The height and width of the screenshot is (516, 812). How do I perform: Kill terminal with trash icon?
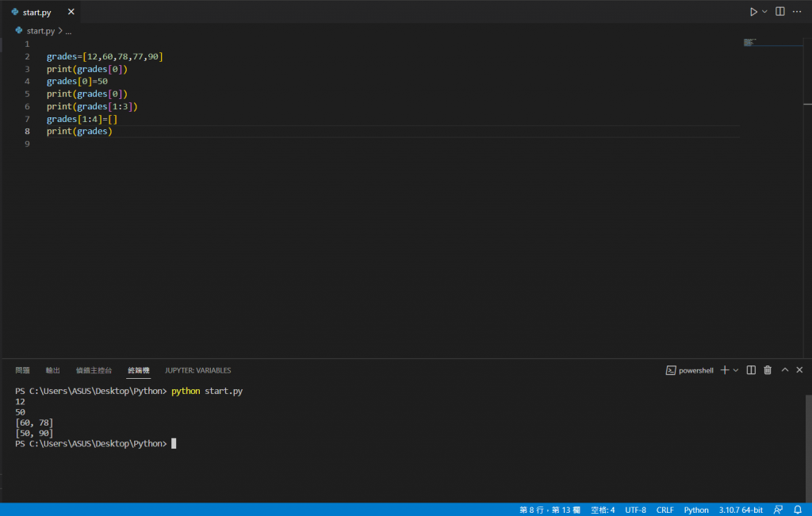(768, 370)
